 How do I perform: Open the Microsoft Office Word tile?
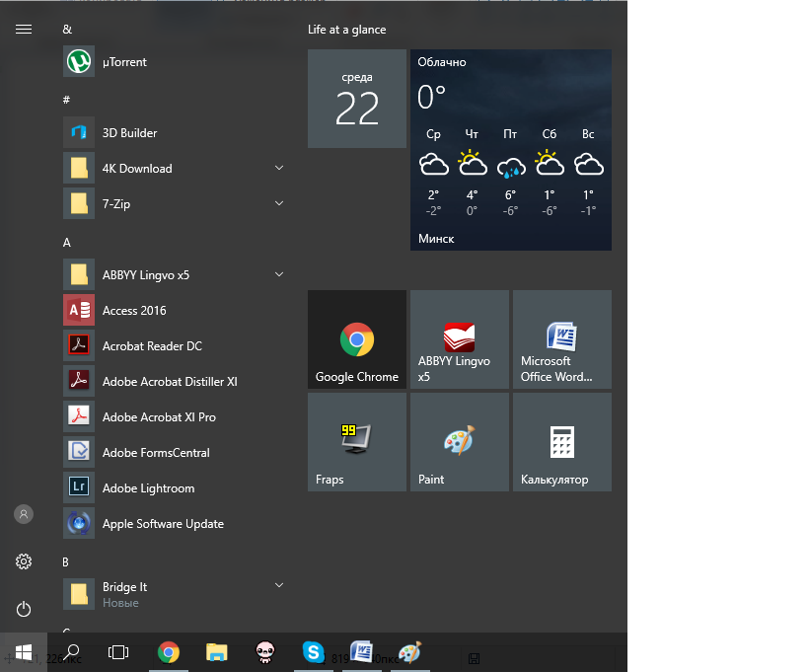pos(562,339)
